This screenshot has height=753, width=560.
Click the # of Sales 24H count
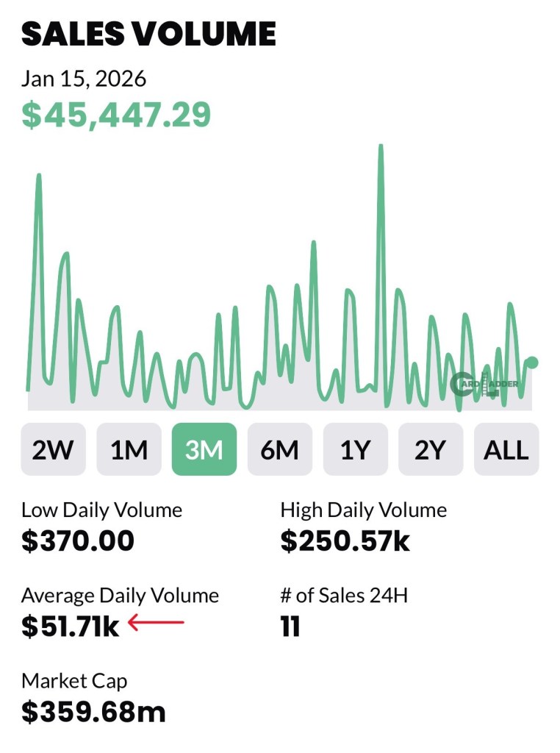pos(290,627)
